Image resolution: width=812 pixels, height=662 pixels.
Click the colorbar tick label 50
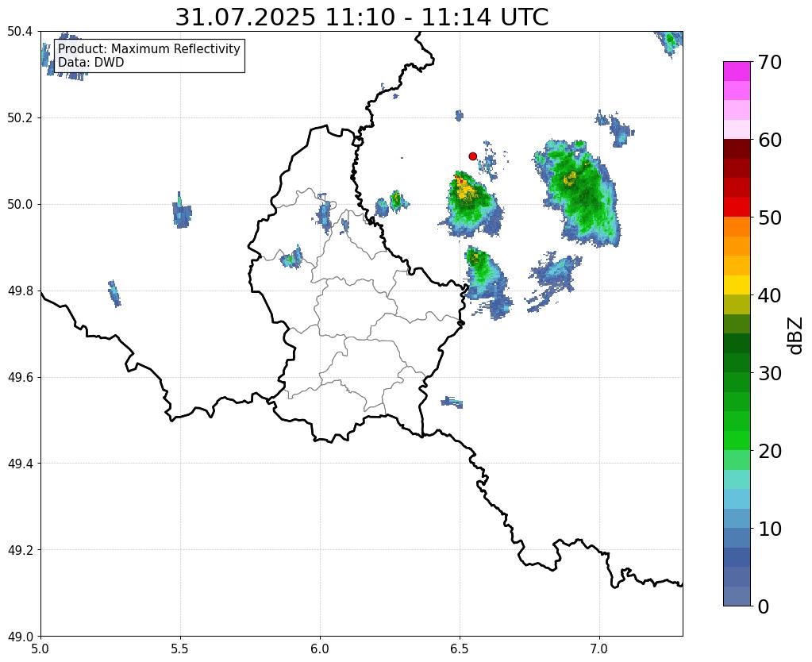click(770, 217)
